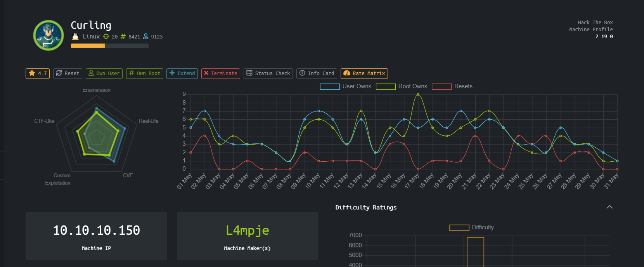Collapse the Difficulty Ratings section
644x267 pixels.
click(609, 207)
